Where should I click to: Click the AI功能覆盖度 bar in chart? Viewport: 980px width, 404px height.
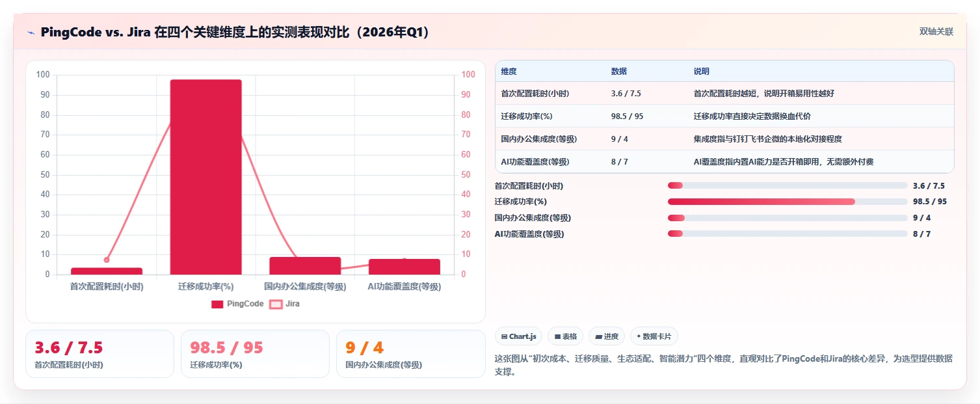point(404,267)
